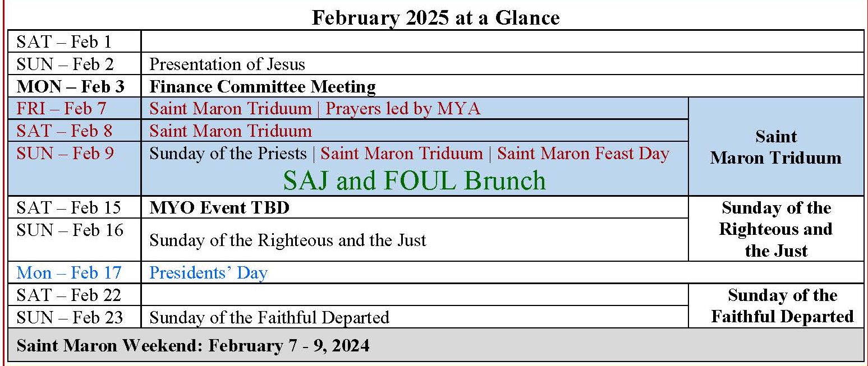The image size is (868, 366).
Task: Click the "MYO Event TBD" entry
Action: click(x=219, y=208)
